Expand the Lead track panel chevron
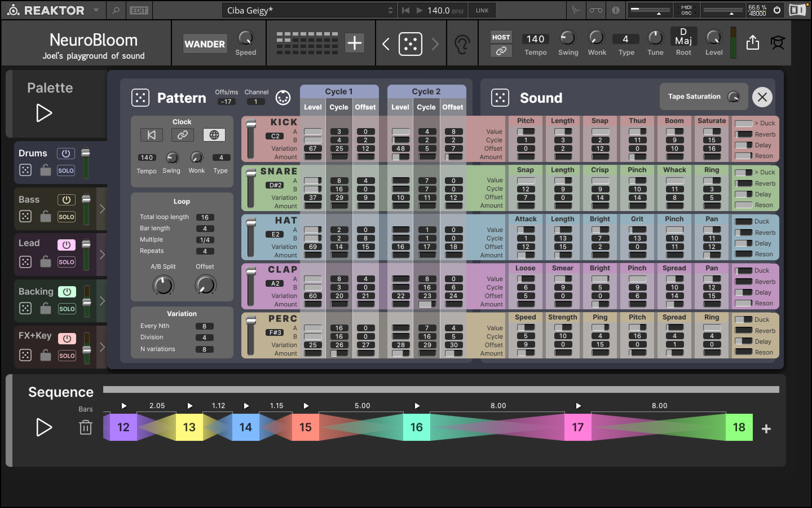Viewport: 812px width, 508px height. coord(102,254)
